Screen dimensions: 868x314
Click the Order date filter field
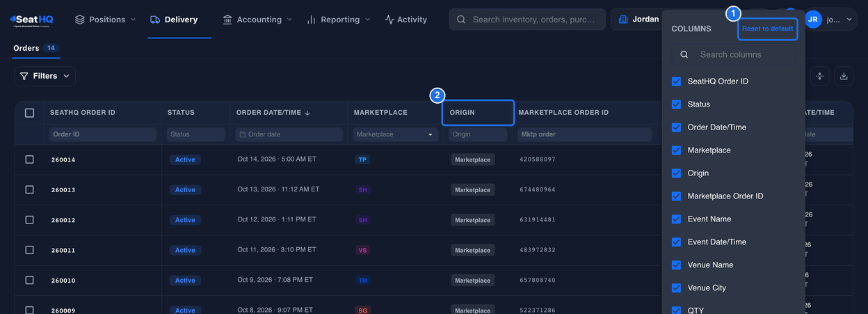289,134
